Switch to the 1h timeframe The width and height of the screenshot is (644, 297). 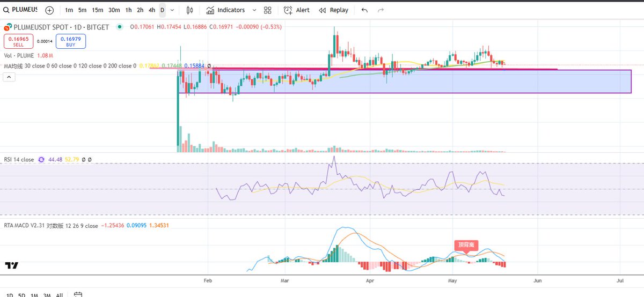tap(128, 10)
